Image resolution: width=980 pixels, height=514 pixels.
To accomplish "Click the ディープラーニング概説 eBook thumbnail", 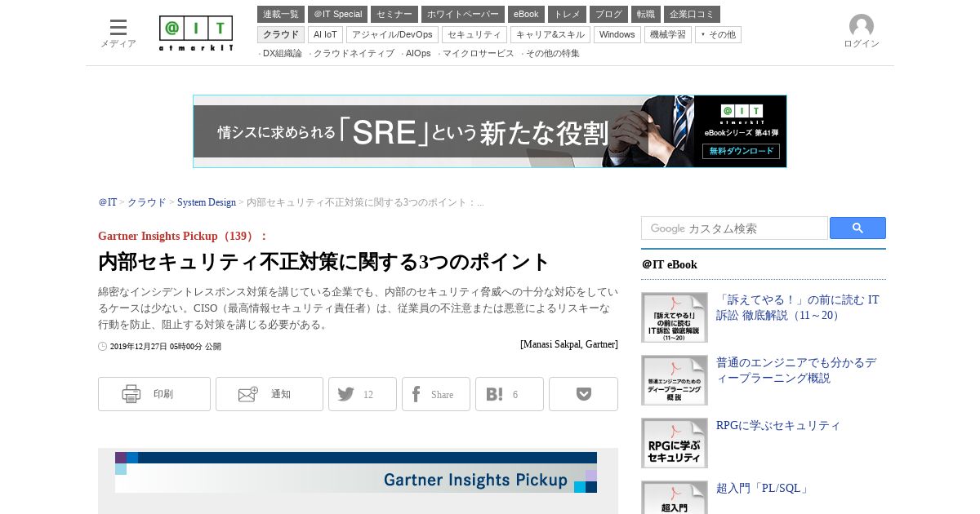I will pyautogui.click(x=675, y=380).
